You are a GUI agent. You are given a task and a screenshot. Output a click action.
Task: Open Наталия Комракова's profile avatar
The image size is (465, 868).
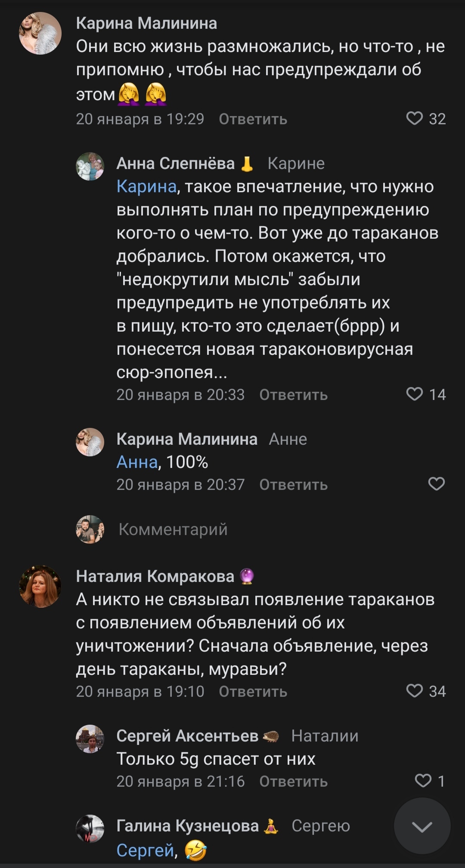point(40,586)
